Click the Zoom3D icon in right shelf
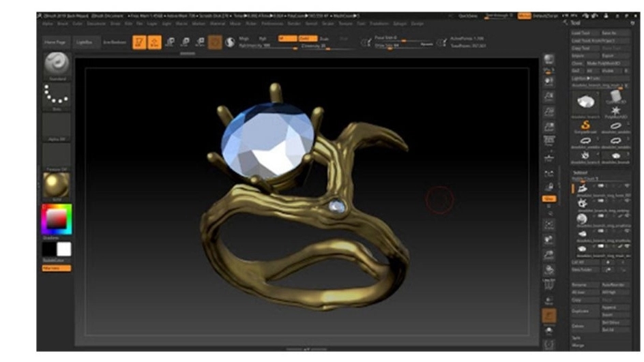The image size is (644, 362). (x=548, y=255)
